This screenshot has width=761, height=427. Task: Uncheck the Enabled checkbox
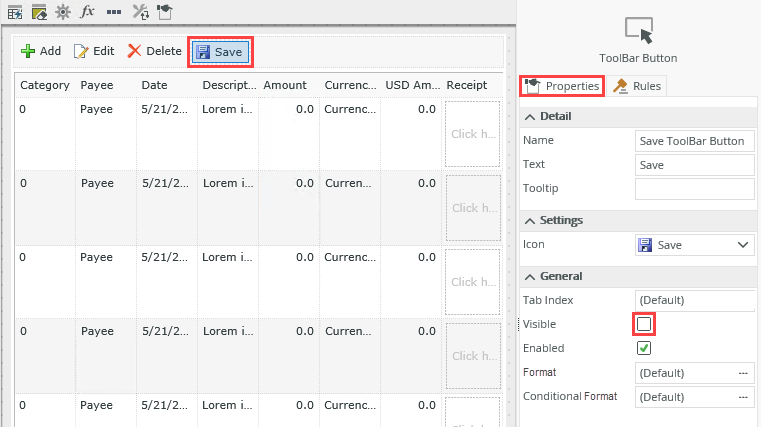(644, 348)
